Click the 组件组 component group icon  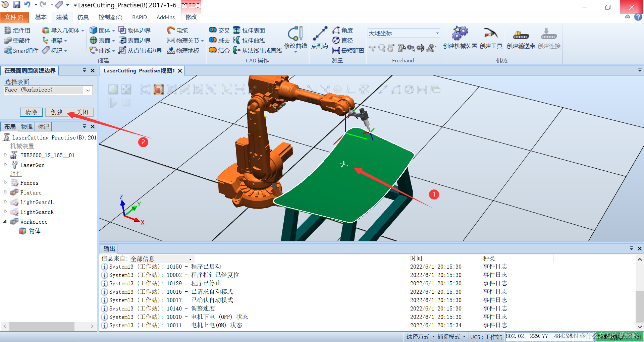(8, 31)
